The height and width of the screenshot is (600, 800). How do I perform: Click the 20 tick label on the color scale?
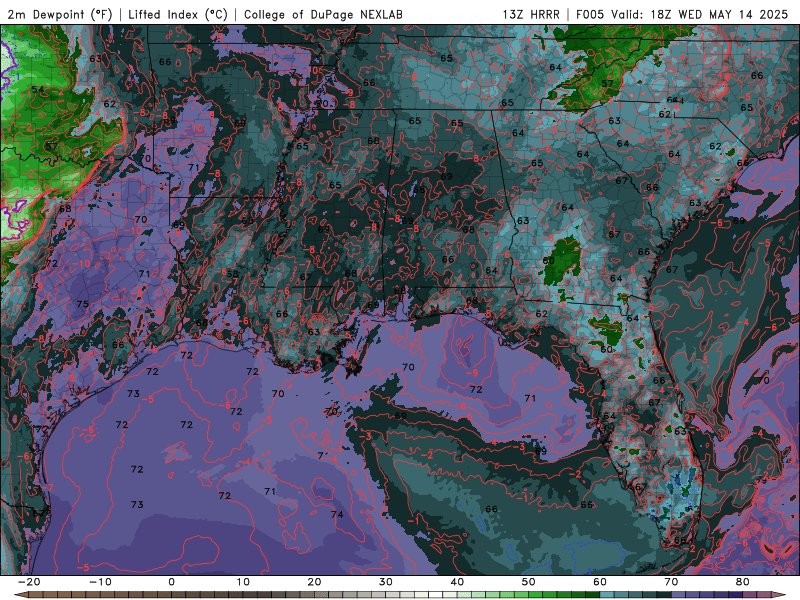[x=314, y=582]
